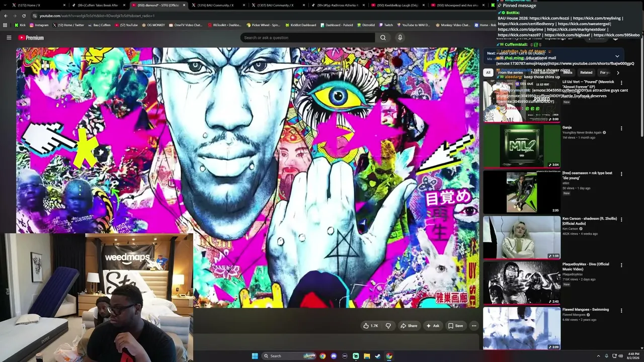Play the Flawed Mangoes Swimming thumbnail
The image size is (644, 362).
click(522, 328)
